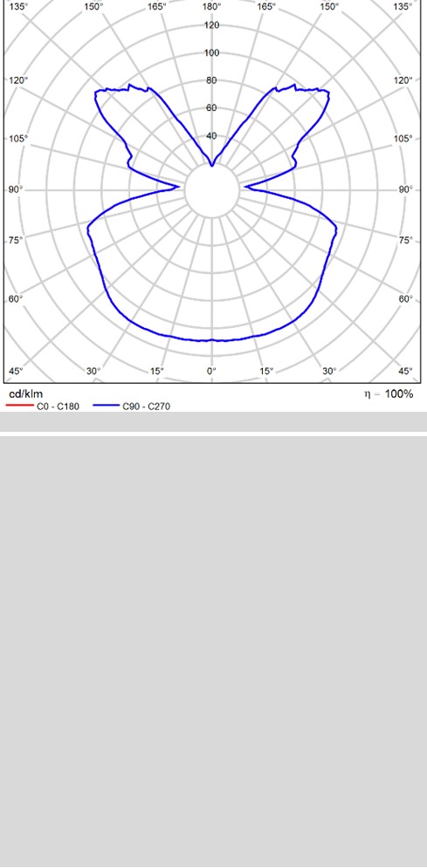Click the 120° label on the left side
This screenshot has width=427, height=868.
tap(19, 80)
